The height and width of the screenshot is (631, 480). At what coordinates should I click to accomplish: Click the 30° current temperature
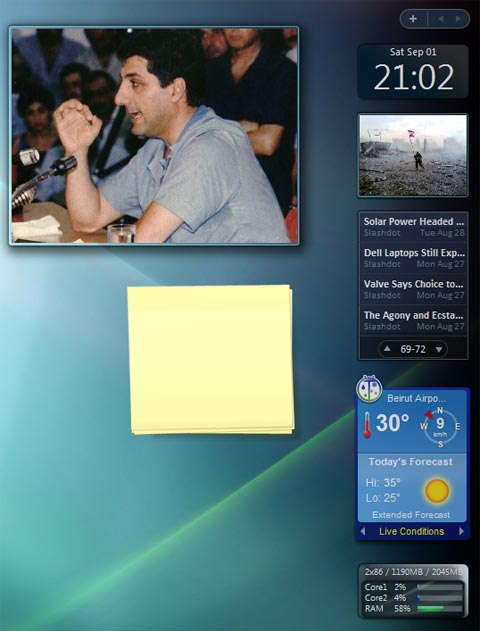392,423
